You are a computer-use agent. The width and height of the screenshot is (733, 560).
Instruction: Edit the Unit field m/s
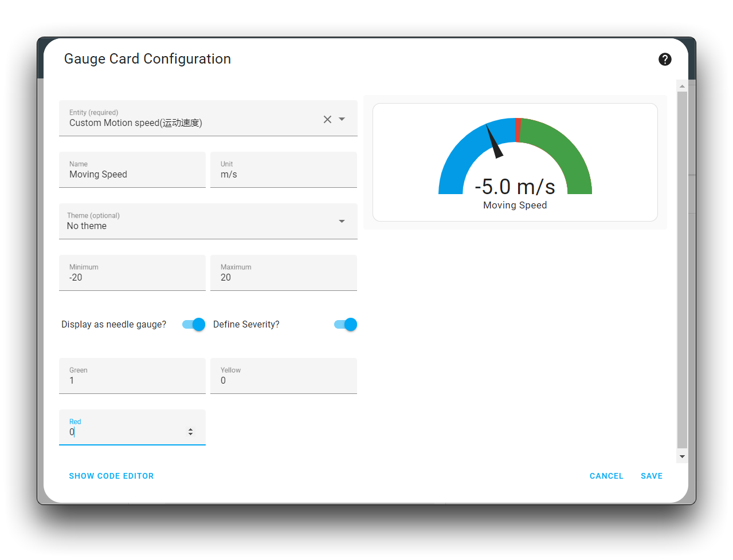[x=284, y=169]
